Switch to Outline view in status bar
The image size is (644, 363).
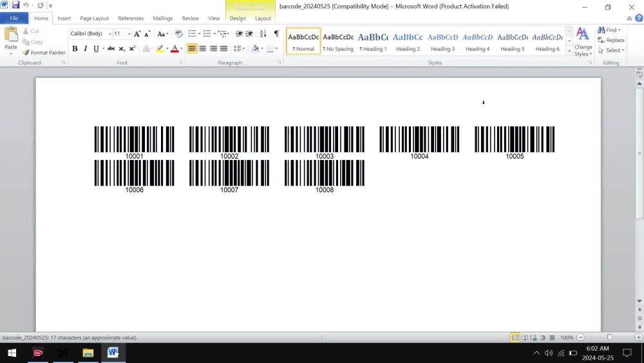[543, 337]
